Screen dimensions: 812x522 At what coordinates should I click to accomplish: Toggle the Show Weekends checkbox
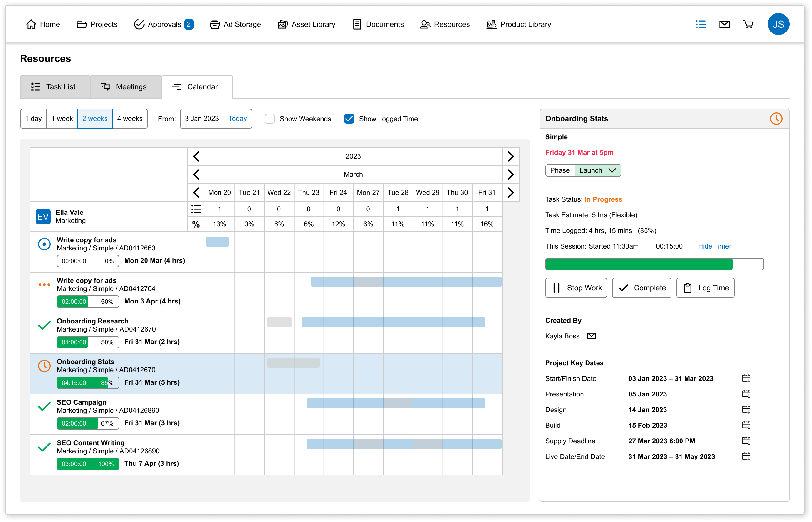tap(270, 118)
